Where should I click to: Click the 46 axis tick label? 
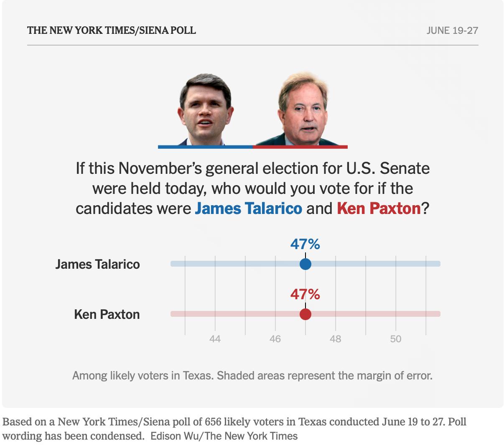click(x=275, y=339)
